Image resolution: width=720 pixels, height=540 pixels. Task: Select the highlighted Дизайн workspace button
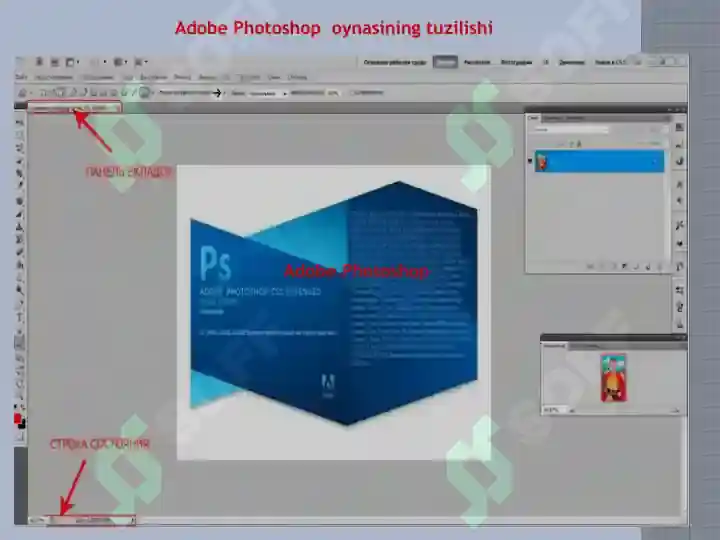[445, 62]
